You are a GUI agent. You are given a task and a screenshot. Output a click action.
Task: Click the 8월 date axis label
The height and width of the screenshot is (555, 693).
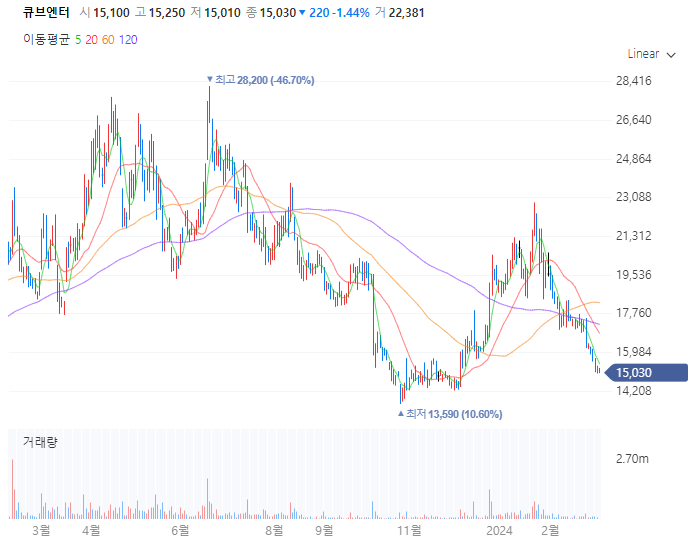[274, 530]
